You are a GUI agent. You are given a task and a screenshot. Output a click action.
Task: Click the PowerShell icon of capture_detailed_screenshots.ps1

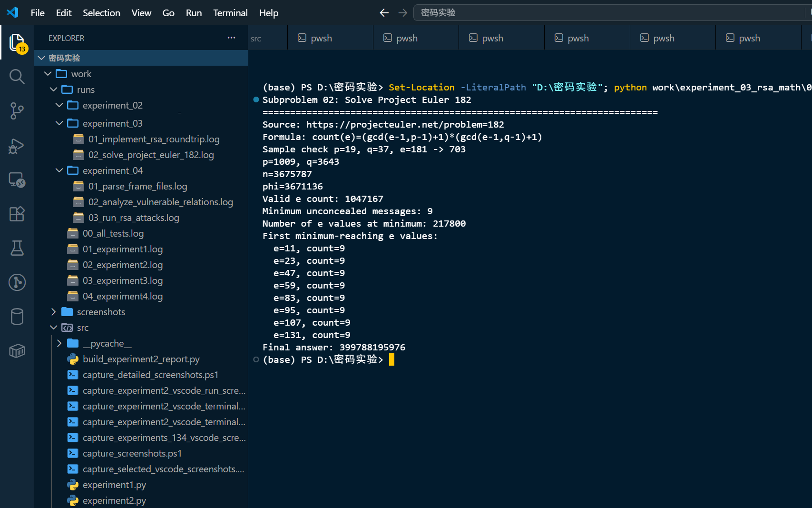(73, 375)
